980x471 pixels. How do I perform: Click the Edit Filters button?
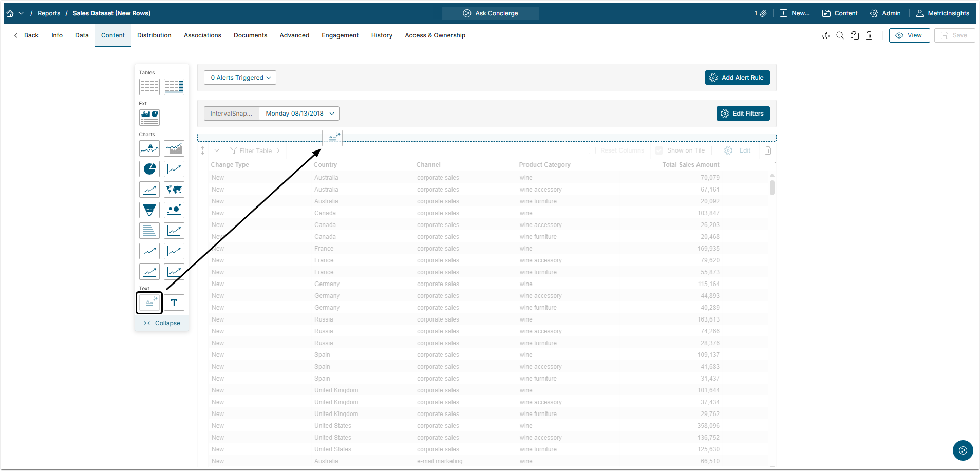tap(743, 114)
